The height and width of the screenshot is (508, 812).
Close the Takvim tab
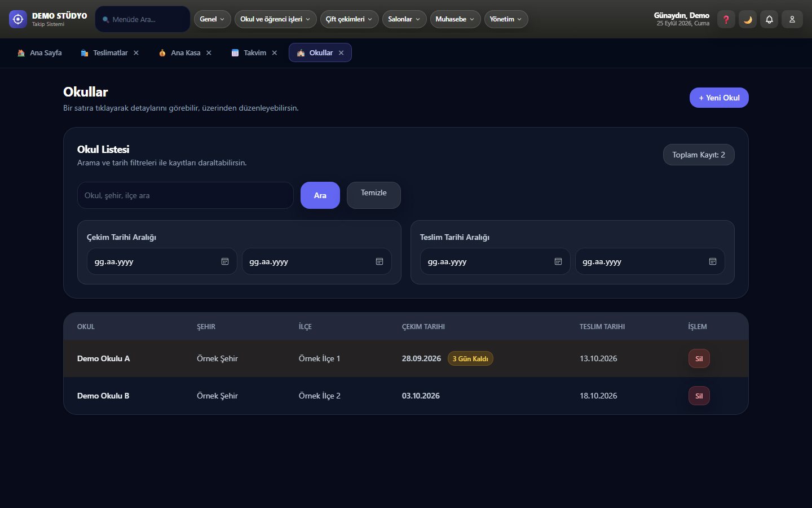275,52
